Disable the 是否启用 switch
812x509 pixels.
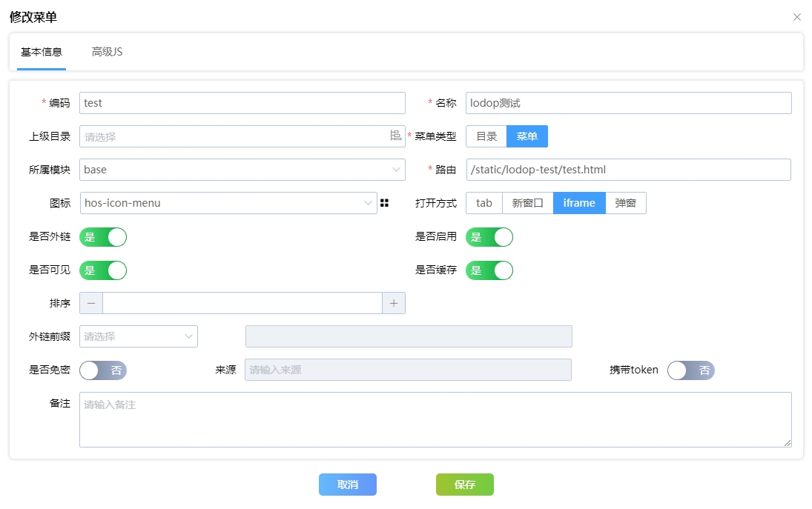pyautogui.click(x=489, y=237)
